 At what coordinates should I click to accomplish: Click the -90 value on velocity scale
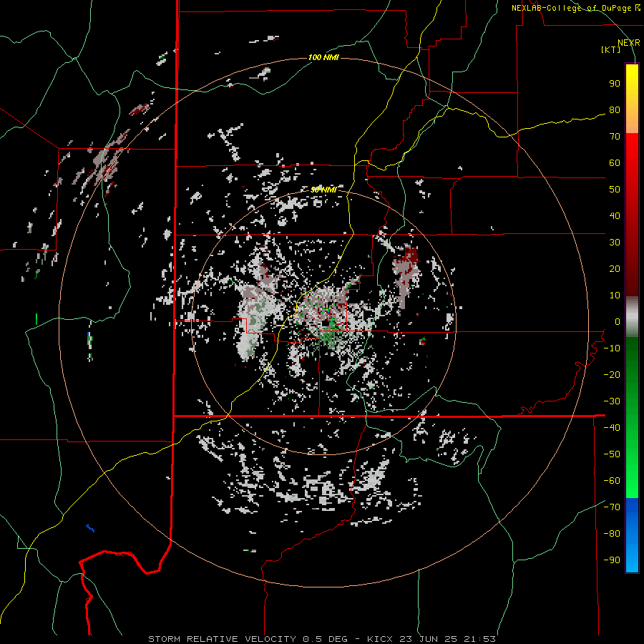pos(612,560)
